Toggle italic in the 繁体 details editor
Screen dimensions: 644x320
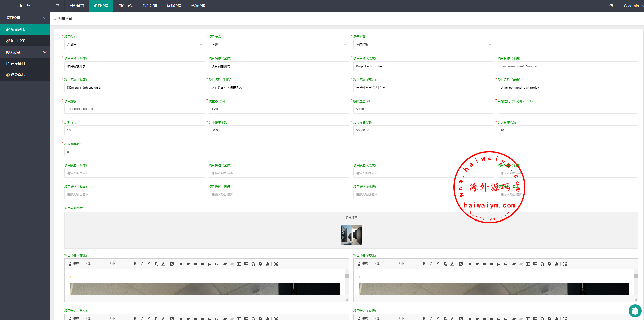[x=431, y=264]
